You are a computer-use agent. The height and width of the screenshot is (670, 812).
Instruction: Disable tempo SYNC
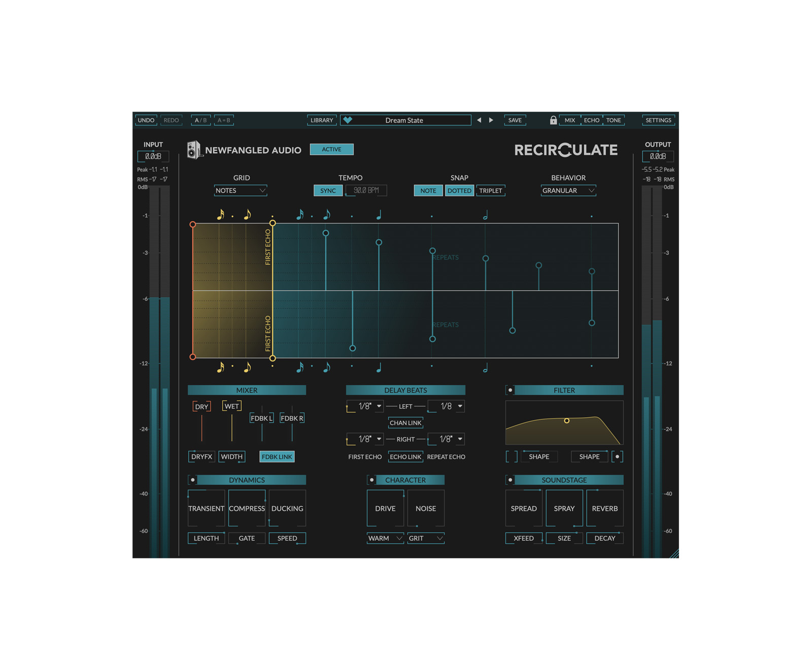328,191
